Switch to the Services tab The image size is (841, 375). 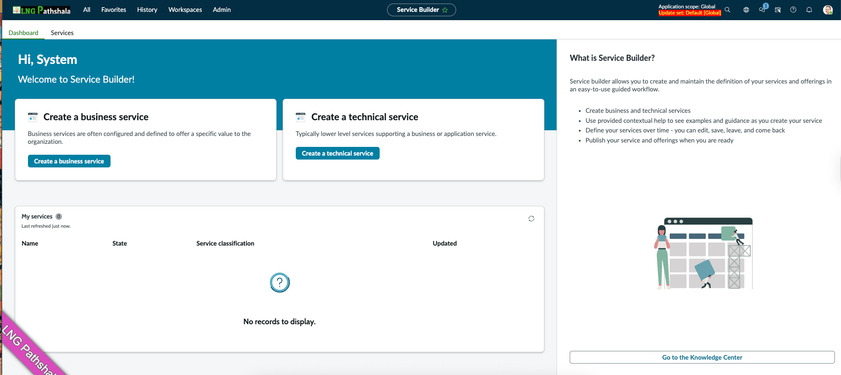click(x=62, y=33)
